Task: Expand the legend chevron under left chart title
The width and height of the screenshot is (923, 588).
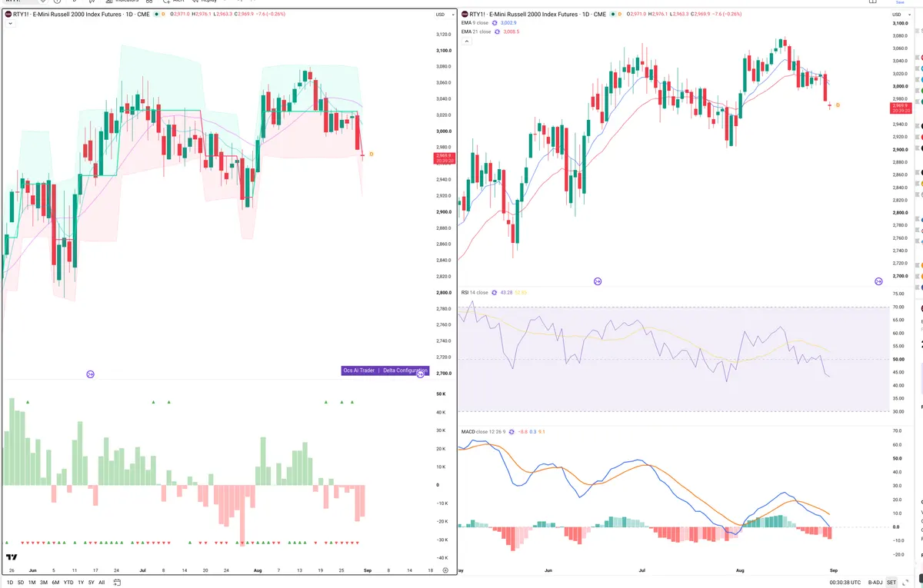Action: pyautogui.click(x=9, y=24)
